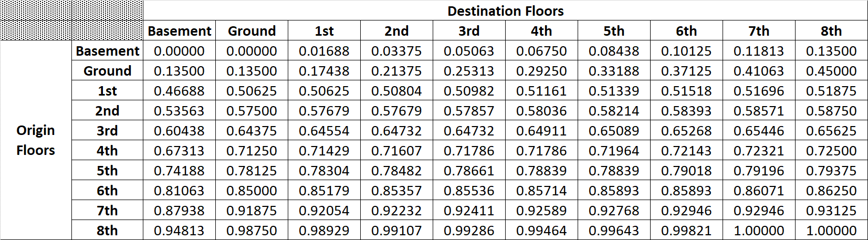Click the cell containing 0.01688
868x240 pixels.
coord(324,51)
